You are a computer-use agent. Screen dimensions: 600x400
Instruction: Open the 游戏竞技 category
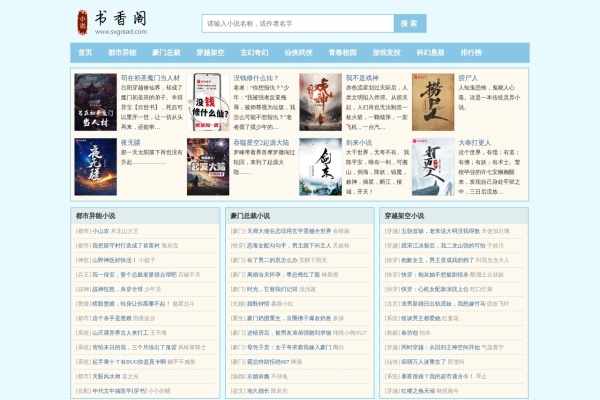click(x=386, y=52)
